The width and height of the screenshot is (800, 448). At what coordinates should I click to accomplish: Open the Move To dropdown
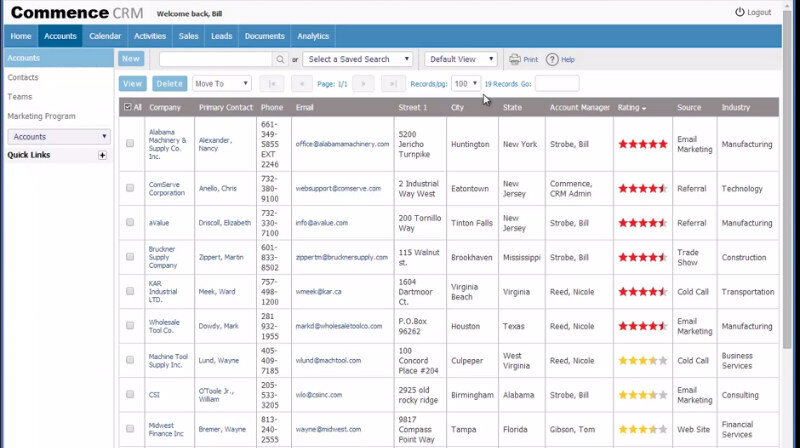point(221,84)
